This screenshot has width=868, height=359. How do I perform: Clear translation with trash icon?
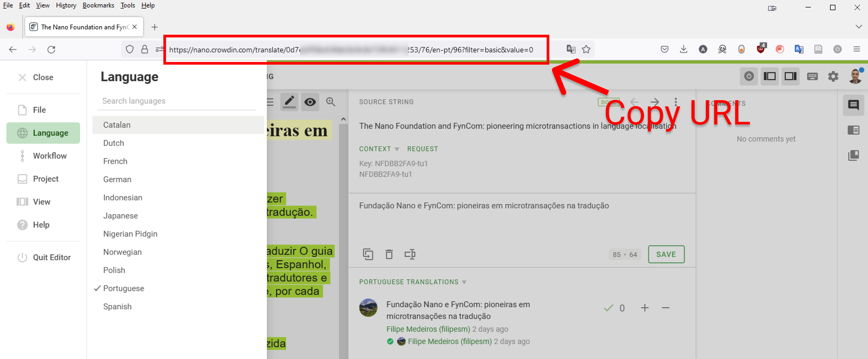tap(389, 254)
